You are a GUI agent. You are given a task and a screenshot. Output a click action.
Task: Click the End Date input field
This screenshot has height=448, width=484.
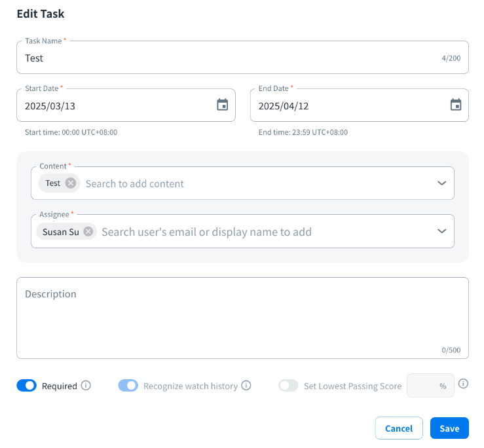click(347, 105)
